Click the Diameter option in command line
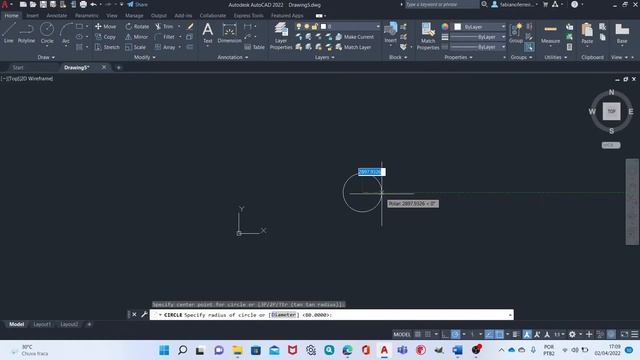 [x=284, y=315]
